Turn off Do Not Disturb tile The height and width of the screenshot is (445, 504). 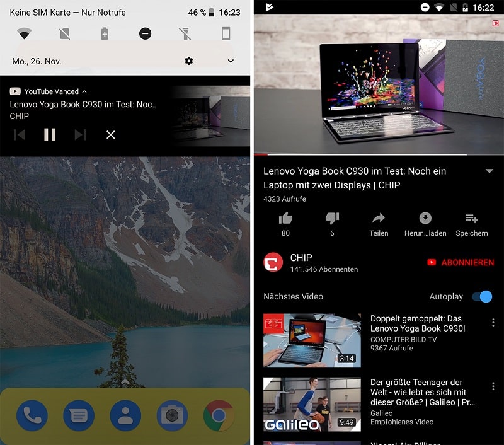click(145, 34)
